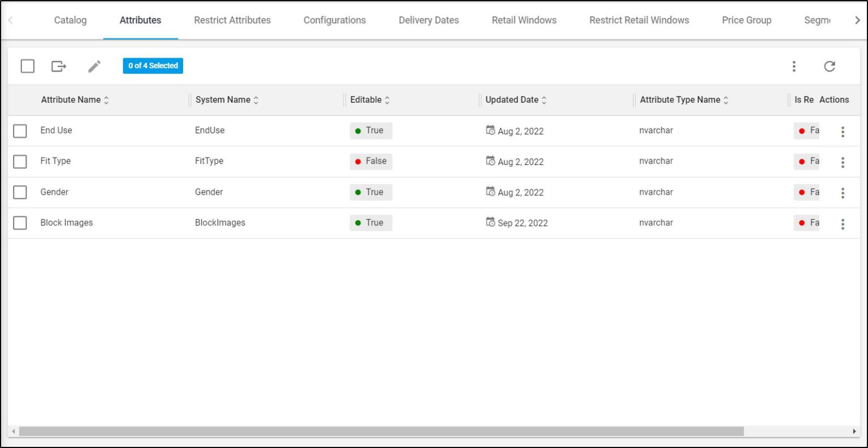868x448 pixels.
Task: Open the toolbar overflow three-dot menu
Action: pyautogui.click(x=794, y=66)
